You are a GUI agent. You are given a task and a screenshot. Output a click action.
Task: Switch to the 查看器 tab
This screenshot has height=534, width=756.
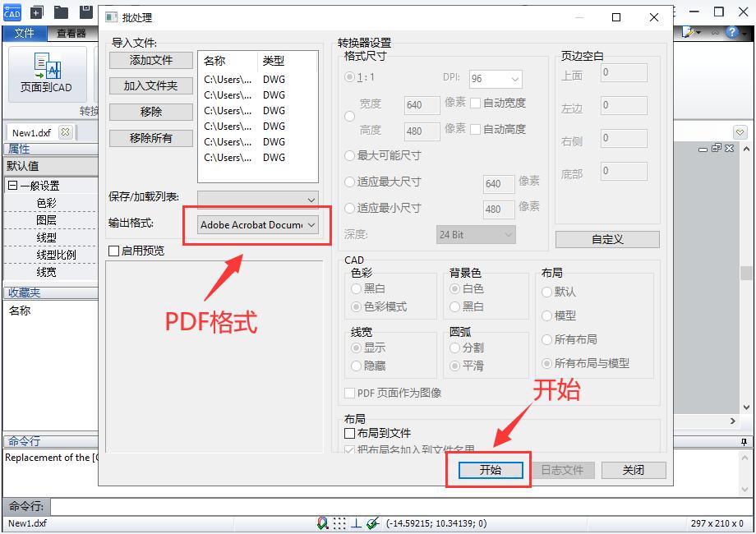point(71,34)
